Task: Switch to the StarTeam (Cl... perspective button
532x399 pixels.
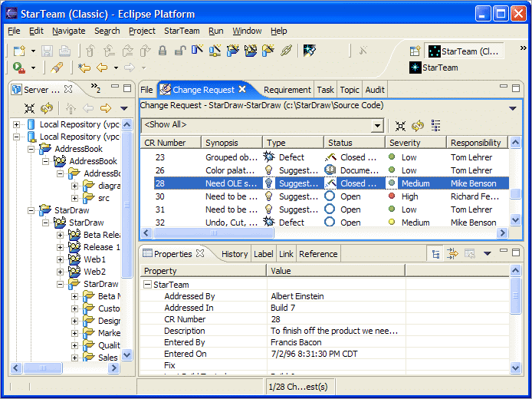Action: click(464, 51)
